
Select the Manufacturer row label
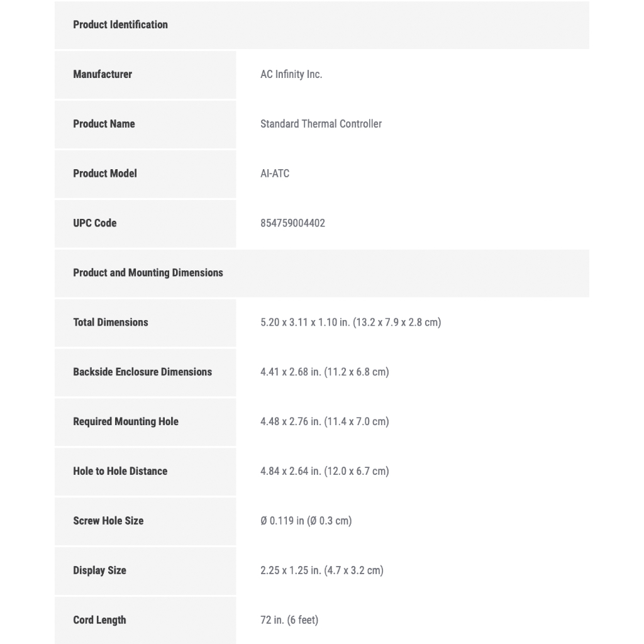point(103,74)
